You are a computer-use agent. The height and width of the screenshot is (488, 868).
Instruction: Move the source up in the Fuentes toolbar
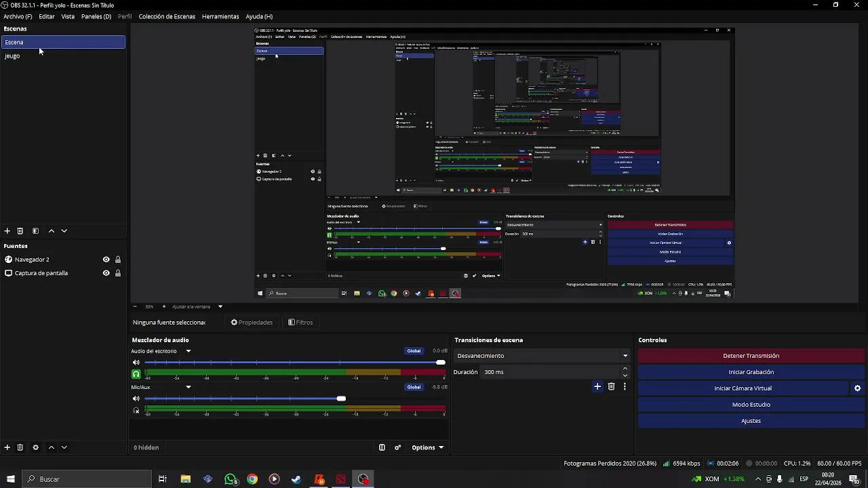coord(52,447)
